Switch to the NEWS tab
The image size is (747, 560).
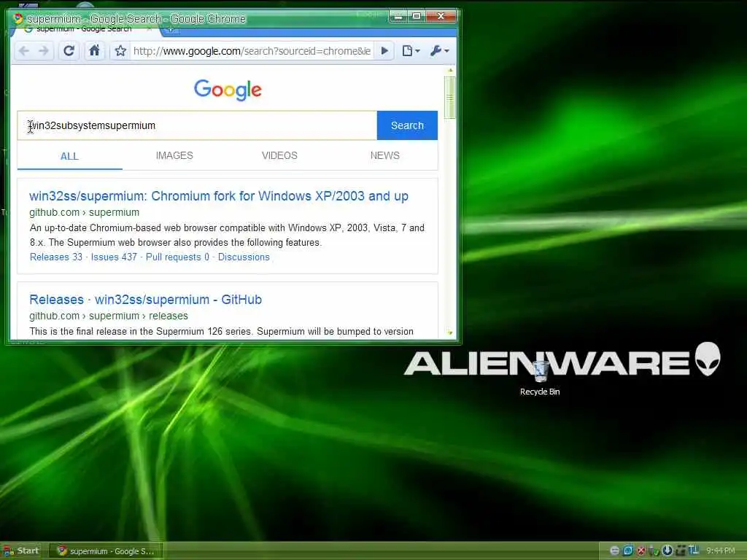click(x=385, y=156)
